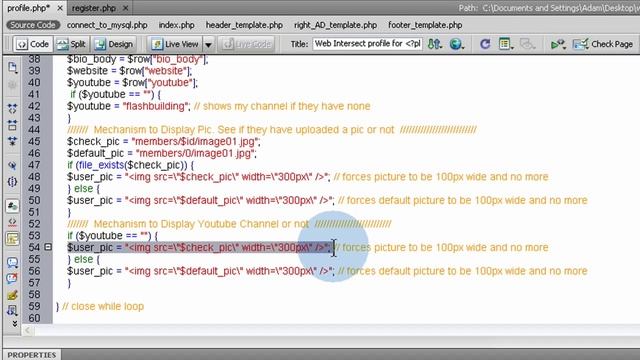Open the View Options icon menu

(506, 44)
